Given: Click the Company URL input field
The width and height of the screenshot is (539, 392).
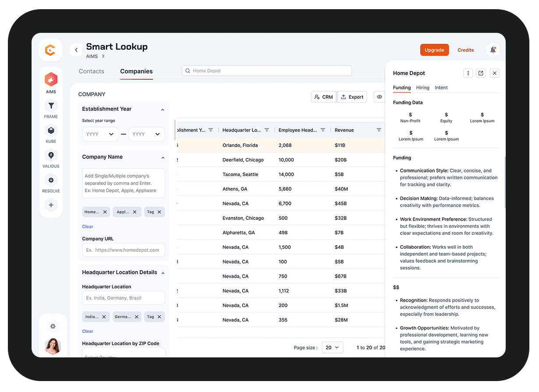Looking at the screenshot, I should pyautogui.click(x=124, y=250).
